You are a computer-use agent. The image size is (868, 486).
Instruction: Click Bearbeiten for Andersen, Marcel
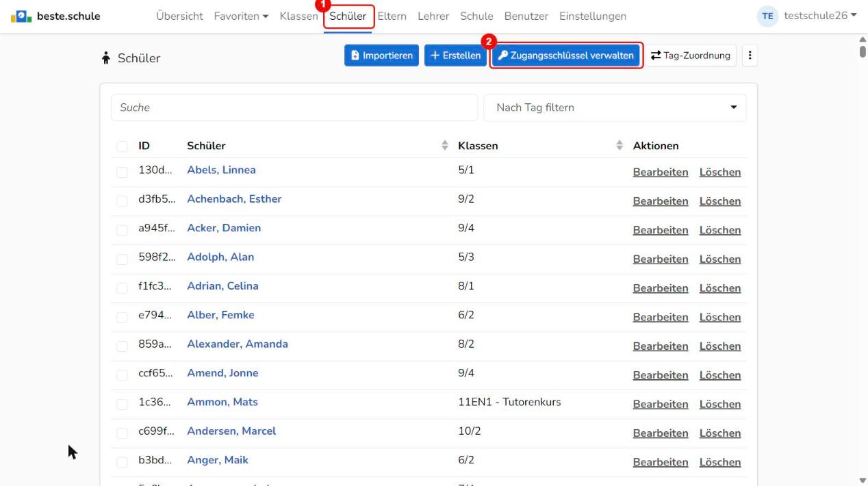click(661, 433)
